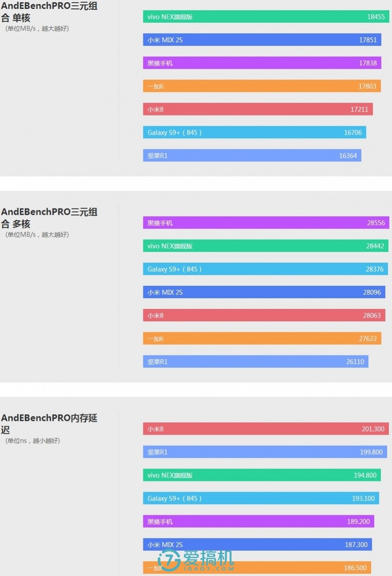Select the 16706 score value
392x576 pixels.
[353, 132]
